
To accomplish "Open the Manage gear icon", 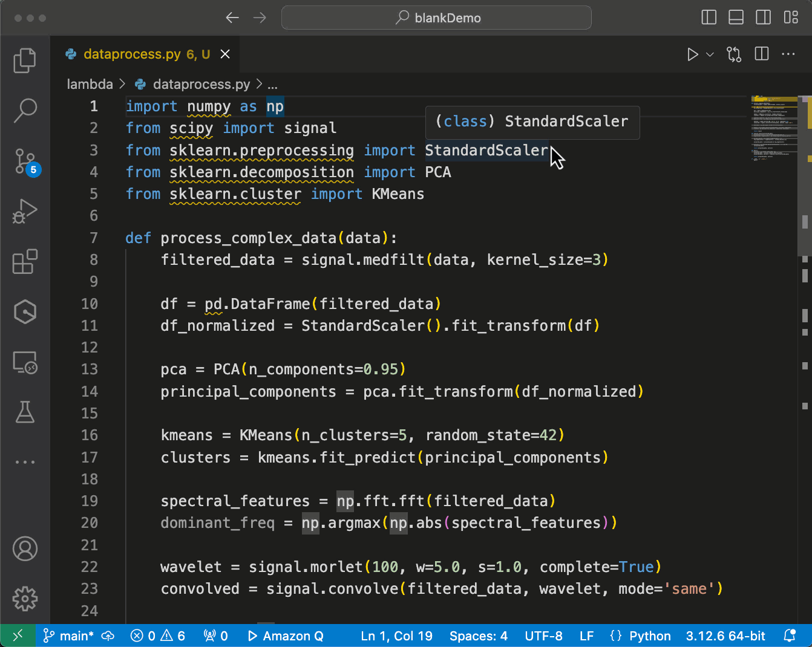I will [x=25, y=599].
